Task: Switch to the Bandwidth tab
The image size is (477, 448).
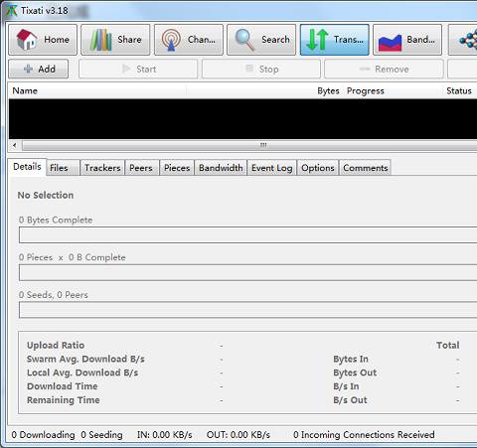Action: click(x=221, y=168)
